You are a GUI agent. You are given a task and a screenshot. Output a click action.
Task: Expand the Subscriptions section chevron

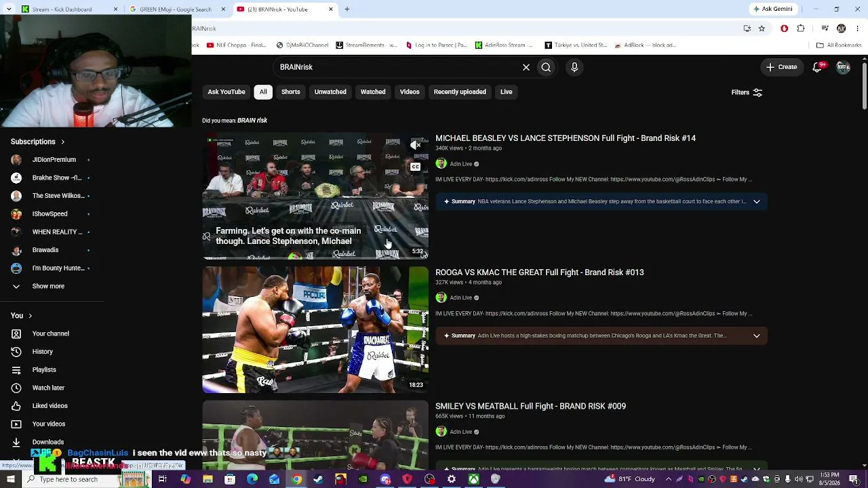(x=63, y=142)
